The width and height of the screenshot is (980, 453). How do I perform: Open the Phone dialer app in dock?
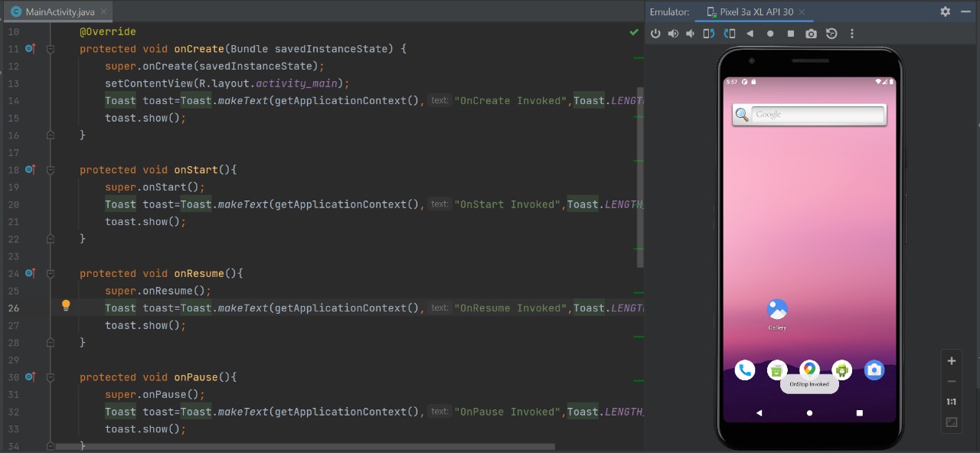744,370
